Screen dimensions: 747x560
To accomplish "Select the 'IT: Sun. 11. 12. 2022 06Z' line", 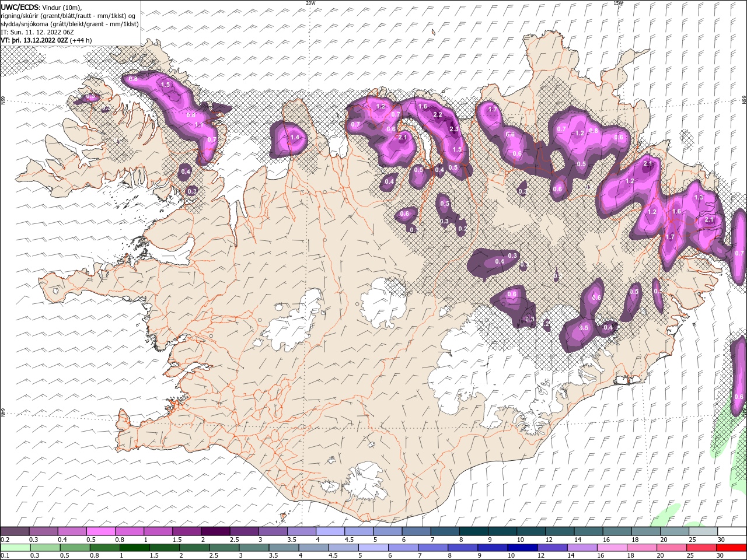I will [x=37, y=32].
